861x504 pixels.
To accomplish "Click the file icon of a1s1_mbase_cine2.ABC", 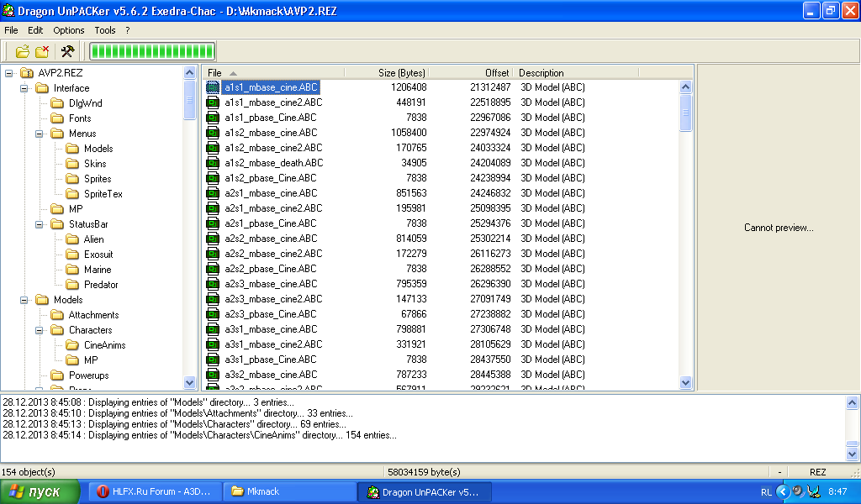I will (x=213, y=102).
